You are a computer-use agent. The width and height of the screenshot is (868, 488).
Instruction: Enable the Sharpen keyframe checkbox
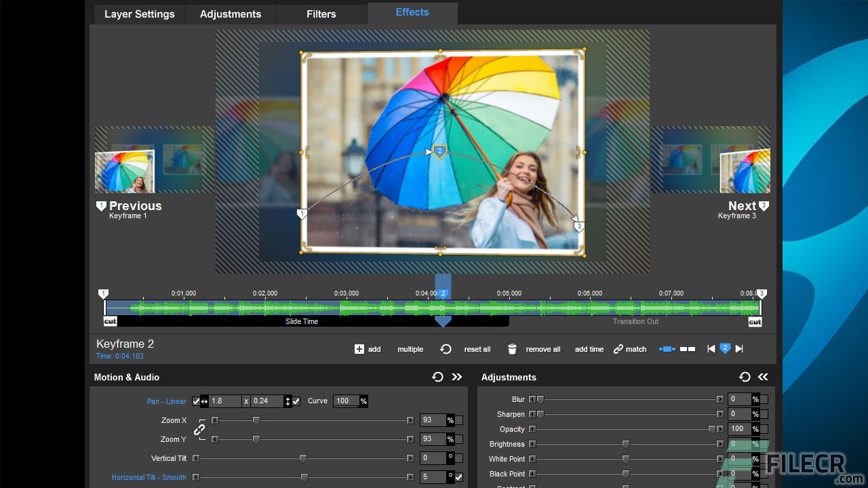pos(764,414)
